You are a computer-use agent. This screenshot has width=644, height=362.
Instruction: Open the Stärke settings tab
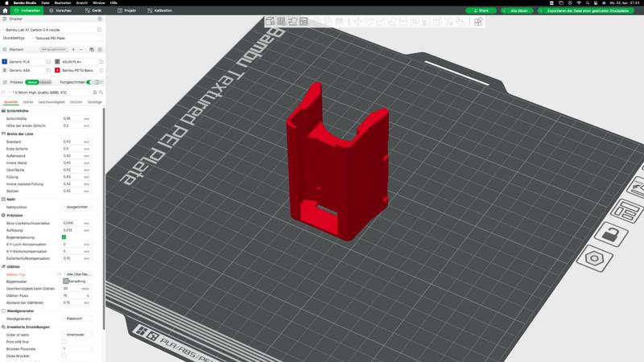click(28, 102)
